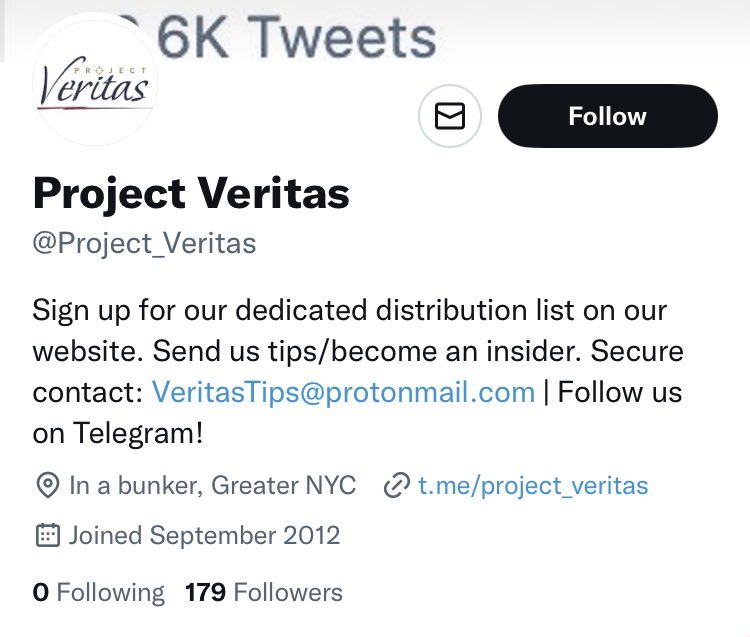Open the Project Veritas profile picture
The width and height of the screenshot is (750, 637).
[x=95, y=79]
